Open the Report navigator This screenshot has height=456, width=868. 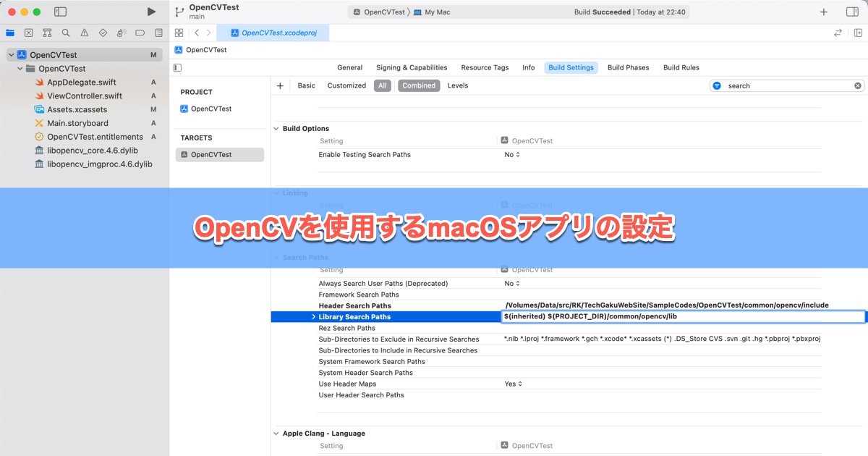158,33
